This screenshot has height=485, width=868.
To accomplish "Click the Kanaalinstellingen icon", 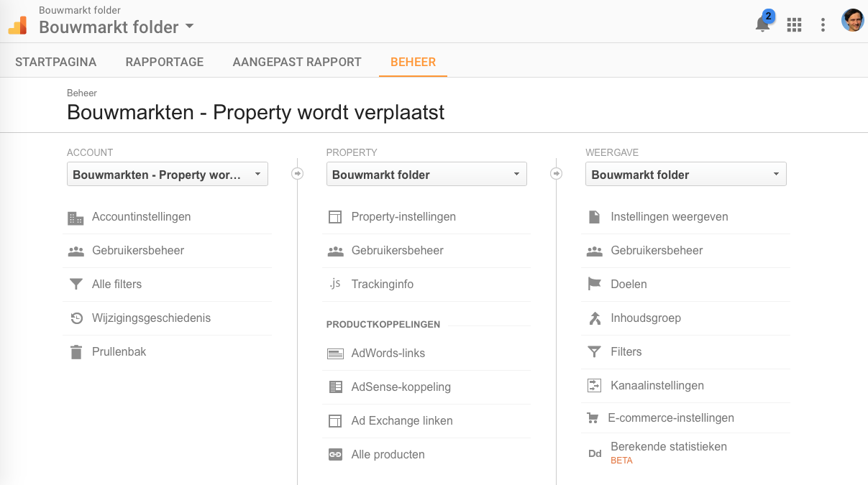I will pos(594,386).
